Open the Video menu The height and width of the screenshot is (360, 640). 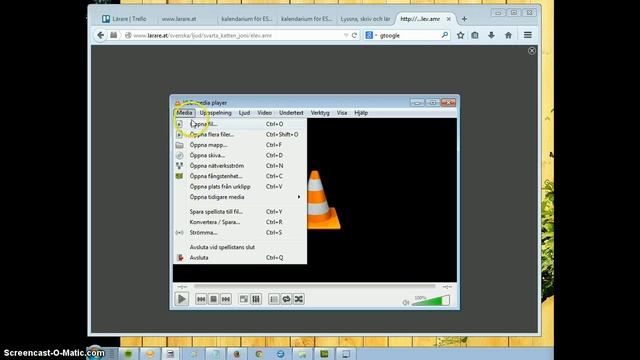pos(264,113)
